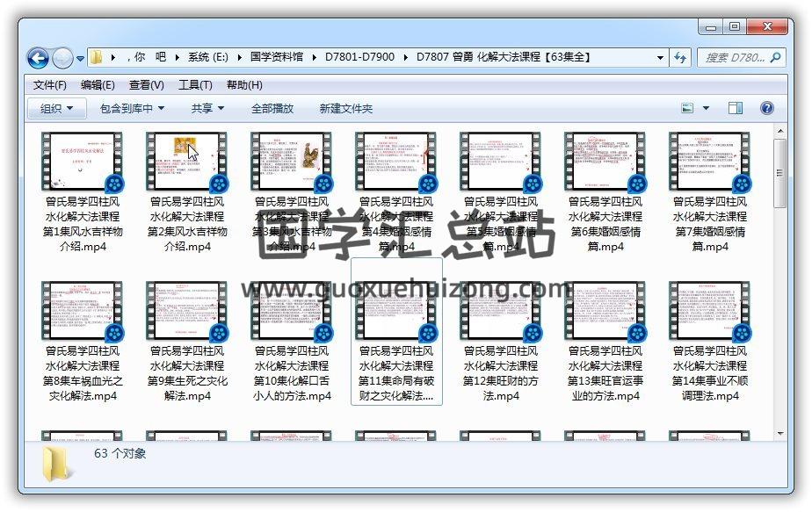Click the 63 个对象 status text
The image size is (812, 512).
click(x=120, y=453)
